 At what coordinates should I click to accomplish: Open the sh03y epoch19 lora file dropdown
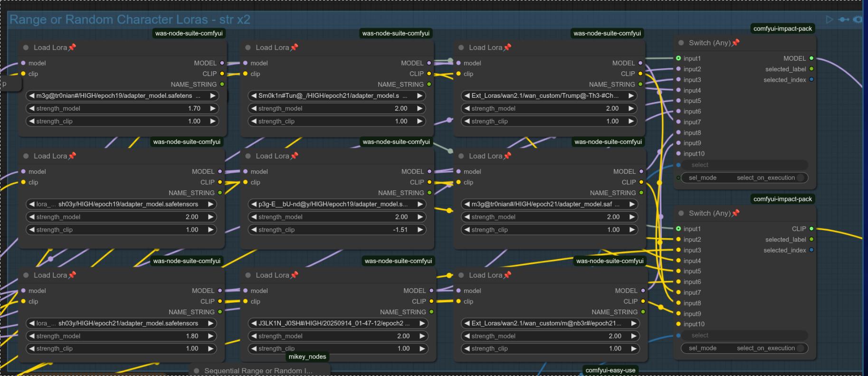click(x=121, y=204)
